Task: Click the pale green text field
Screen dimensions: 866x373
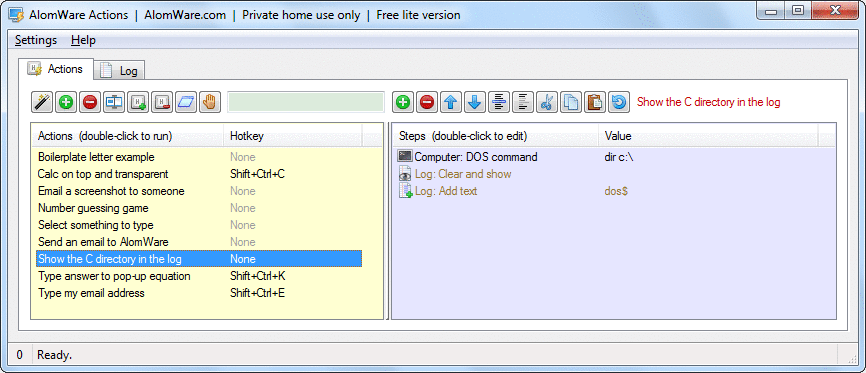Action: (x=306, y=102)
